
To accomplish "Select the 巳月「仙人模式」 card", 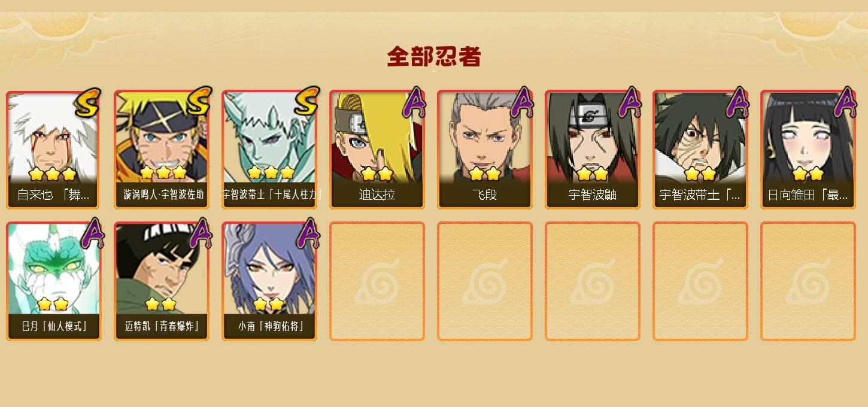I will point(54,281).
